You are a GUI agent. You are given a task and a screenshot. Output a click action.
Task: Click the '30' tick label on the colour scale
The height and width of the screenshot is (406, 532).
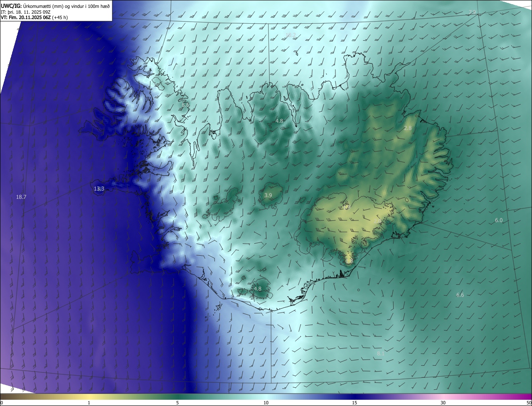[x=443, y=403]
